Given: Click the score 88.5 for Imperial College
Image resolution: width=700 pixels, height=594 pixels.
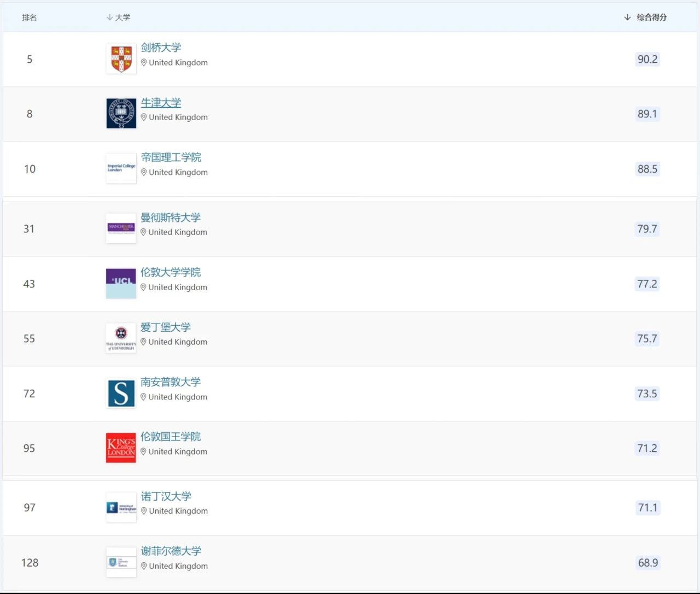Looking at the screenshot, I should pos(647,169).
